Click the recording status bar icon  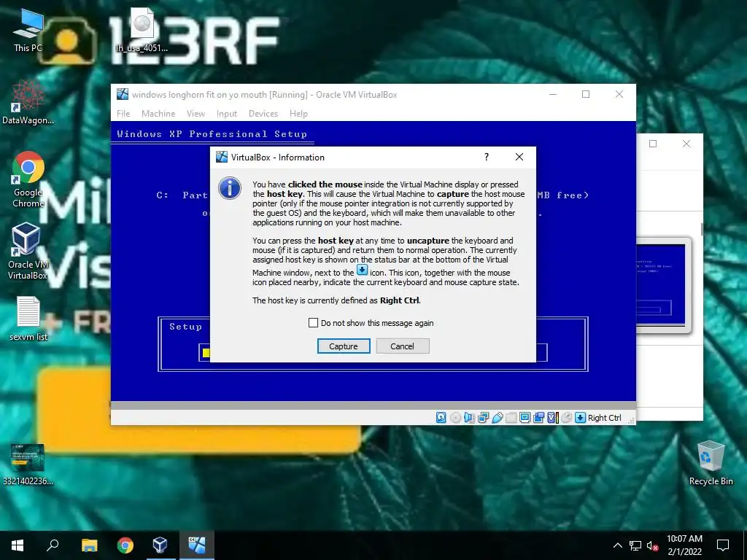[538, 418]
